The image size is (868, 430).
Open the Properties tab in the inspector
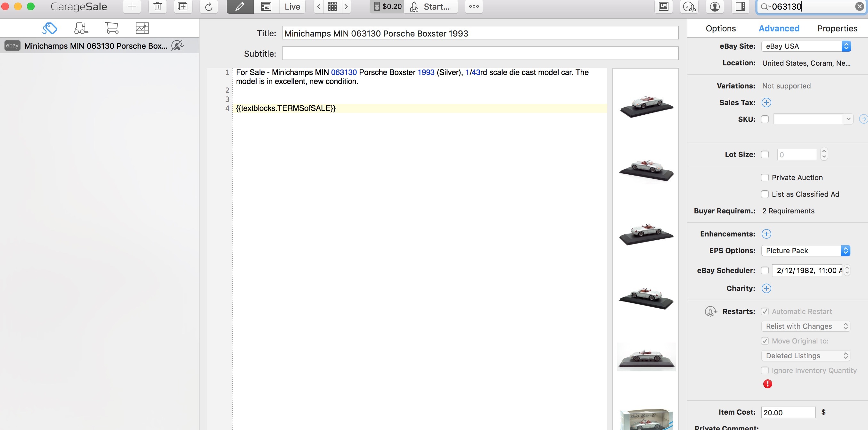[x=837, y=28]
